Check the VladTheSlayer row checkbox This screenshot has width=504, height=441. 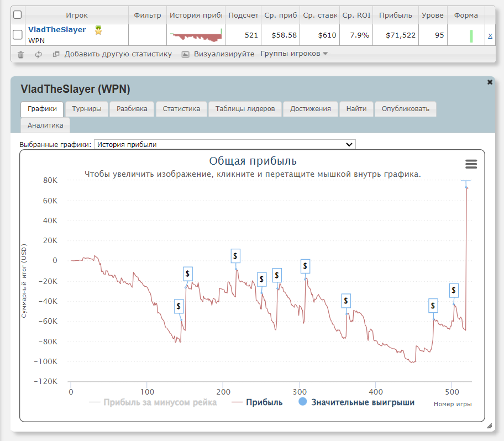[17, 35]
